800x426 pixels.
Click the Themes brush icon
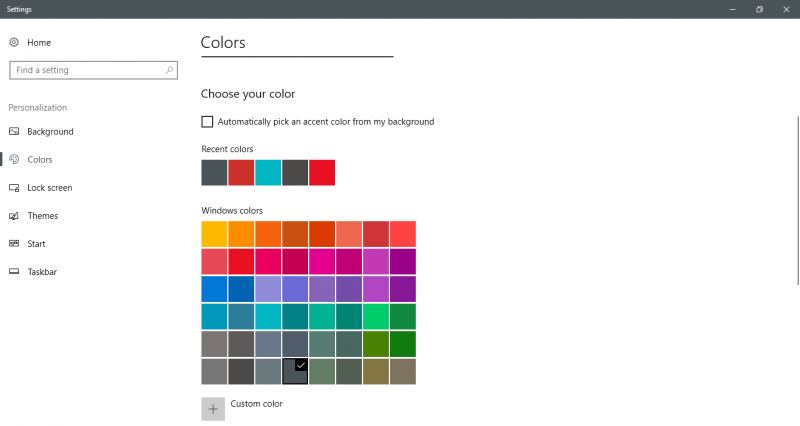coord(14,216)
